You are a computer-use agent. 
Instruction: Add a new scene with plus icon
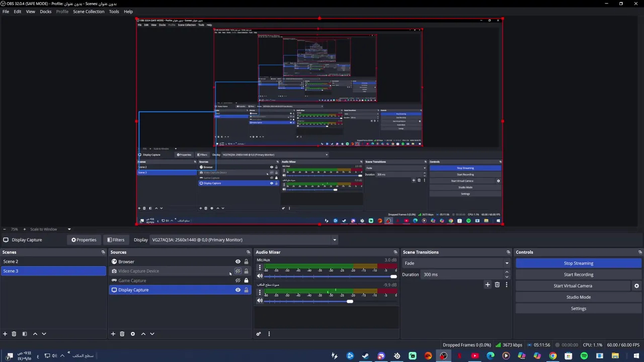pyautogui.click(x=5, y=334)
